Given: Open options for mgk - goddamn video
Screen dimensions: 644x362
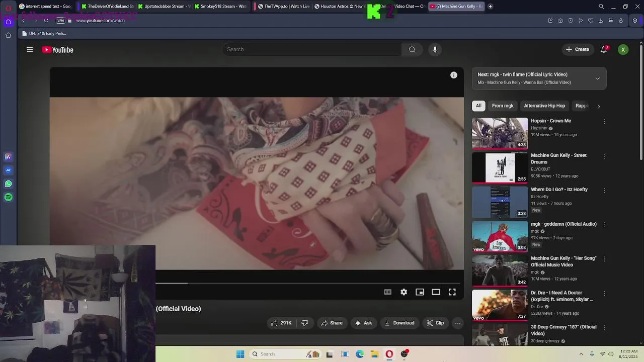Looking at the screenshot, I should [x=604, y=225].
